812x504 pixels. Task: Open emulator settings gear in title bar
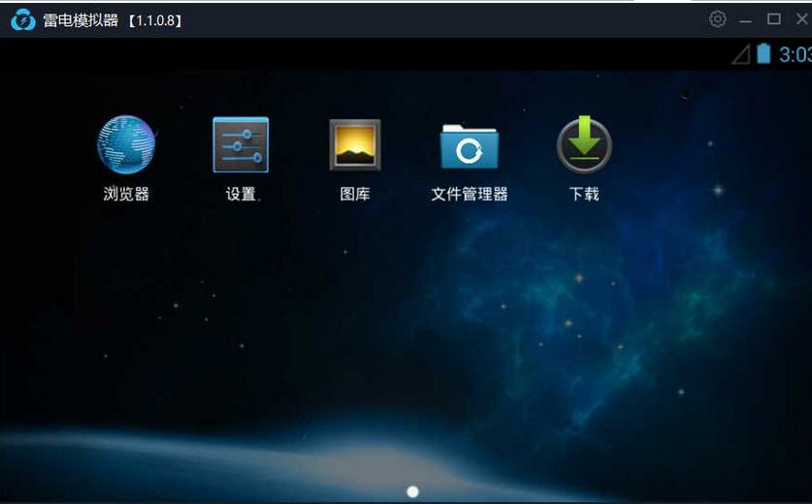(717, 19)
